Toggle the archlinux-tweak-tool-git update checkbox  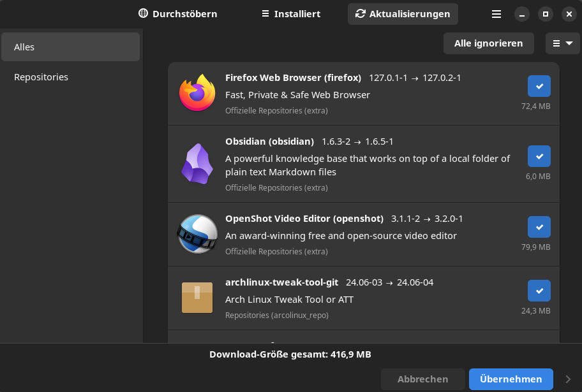click(x=539, y=291)
